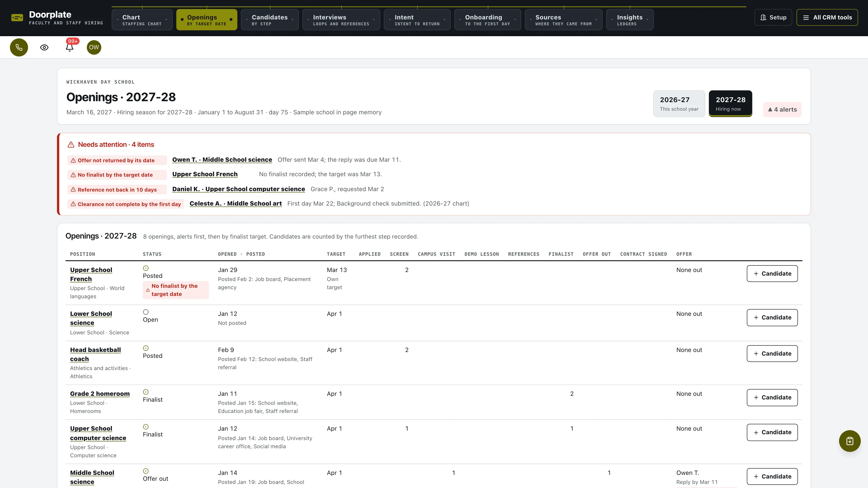This screenshot has width=868, height=488.
Task: Open the floating clipboard add button
Action: click(x=849, y=441)
